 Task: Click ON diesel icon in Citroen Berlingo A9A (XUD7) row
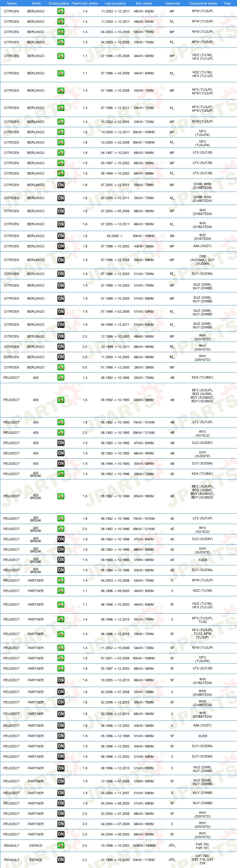point(61,246)
